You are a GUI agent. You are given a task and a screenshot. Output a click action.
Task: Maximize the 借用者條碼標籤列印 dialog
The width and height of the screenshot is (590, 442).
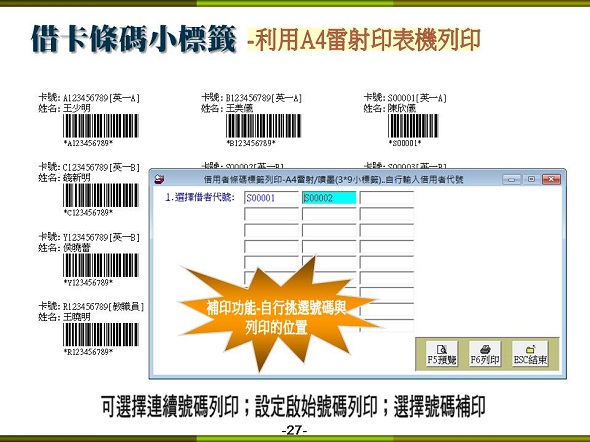click(x=531, y=179)
